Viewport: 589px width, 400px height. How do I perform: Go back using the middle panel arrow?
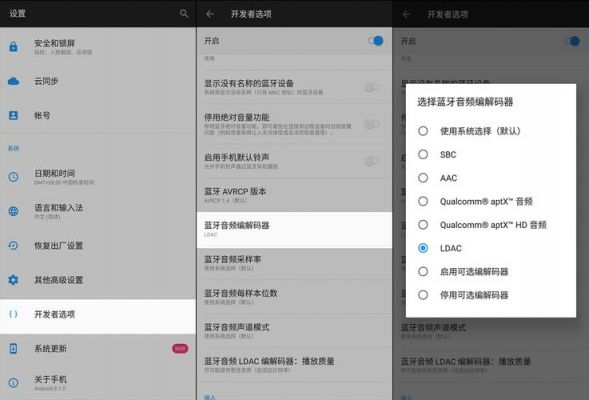pyautogui.click(x=210, y=14)
